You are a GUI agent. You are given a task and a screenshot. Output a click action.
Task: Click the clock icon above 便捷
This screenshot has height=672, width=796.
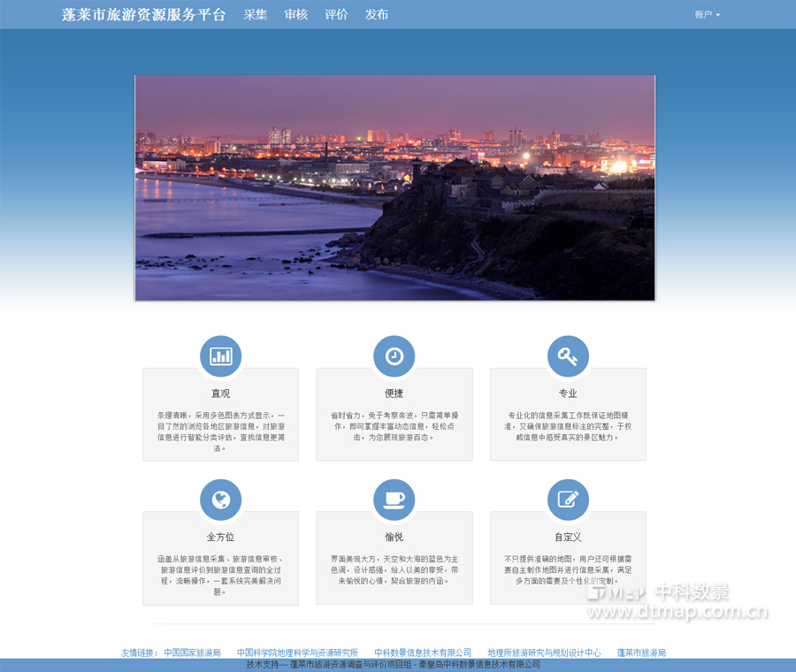click(394, 355)
